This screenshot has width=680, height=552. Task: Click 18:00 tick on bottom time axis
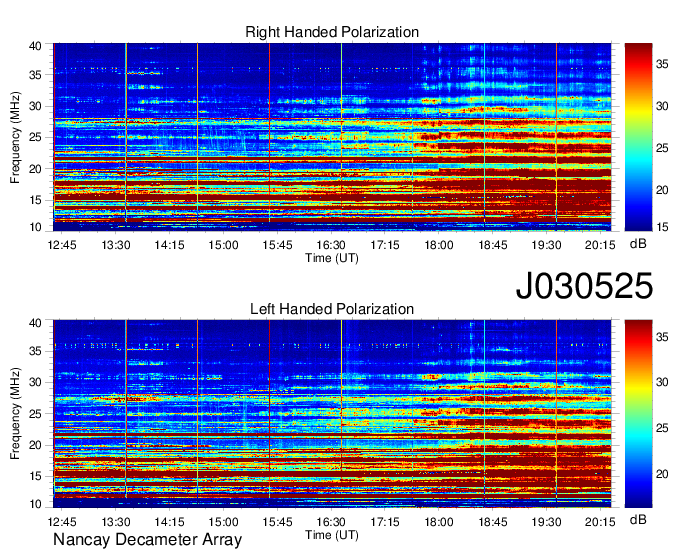(x=439, y=522)
